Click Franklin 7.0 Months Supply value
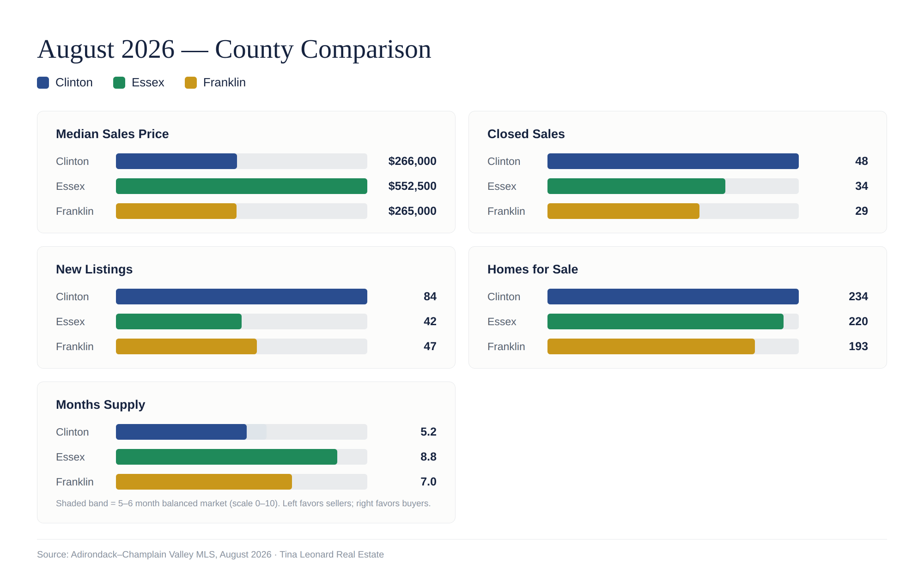Screen dimensions: 924x588 point(428,482)
